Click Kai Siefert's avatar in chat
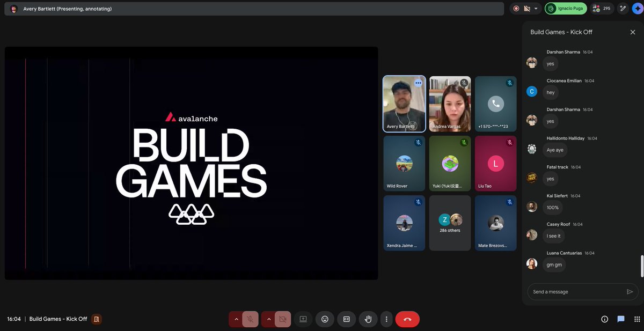 point(532,207)
